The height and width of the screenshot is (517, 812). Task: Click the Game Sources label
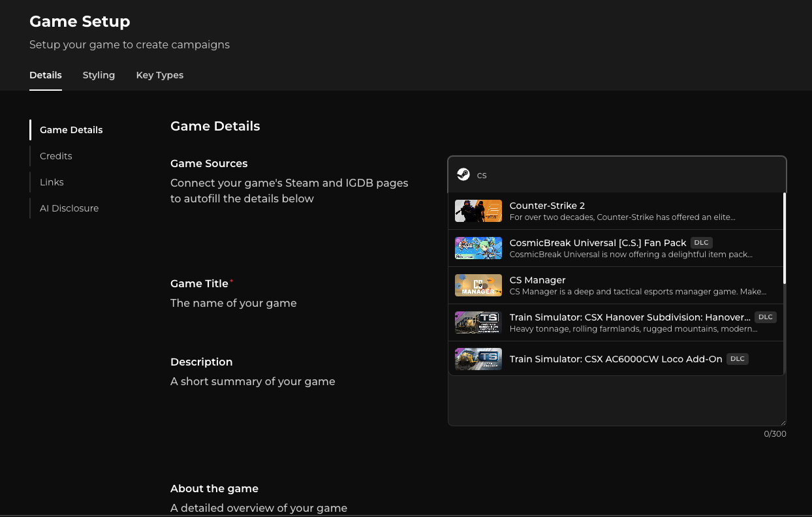pos(209,163)
